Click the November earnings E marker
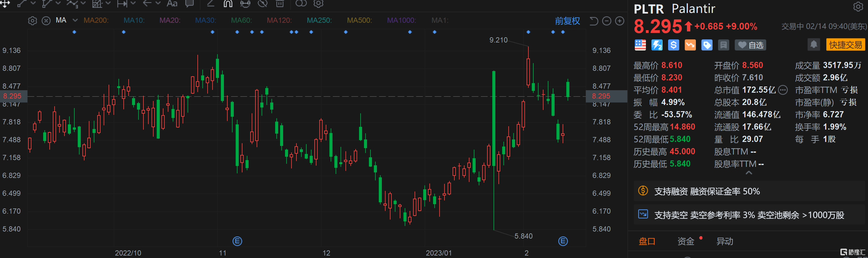This screenshot has height=258, width=868. pos(237,241)
